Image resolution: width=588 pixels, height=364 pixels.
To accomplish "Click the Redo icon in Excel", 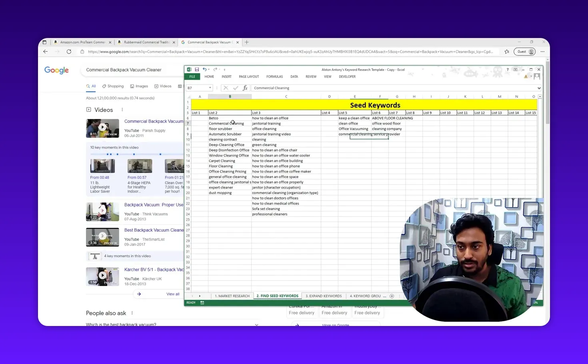I will pyautogui.click(x=215, y=69).
